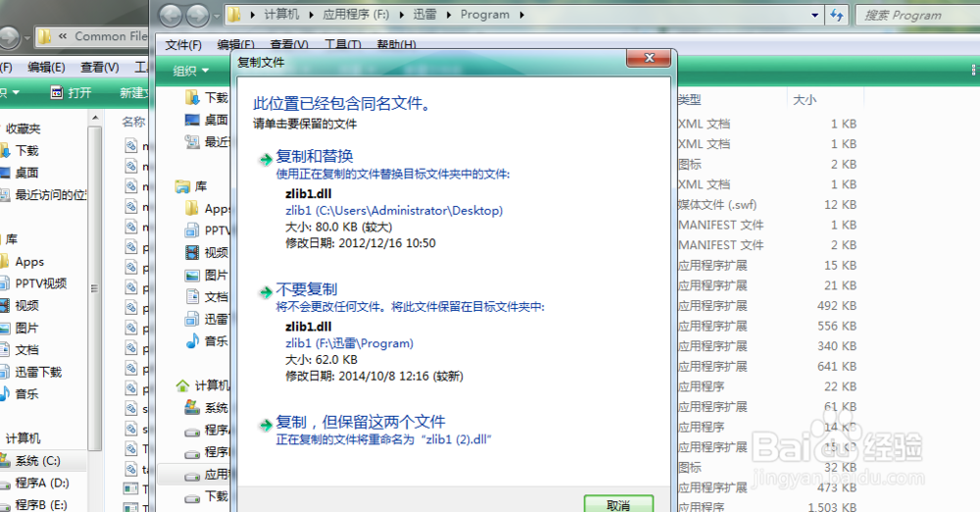The height and width of the screenshot is (512, 980).
Task: Close the 复制文件 dialog with the X button
Action: tap(649, 58)
